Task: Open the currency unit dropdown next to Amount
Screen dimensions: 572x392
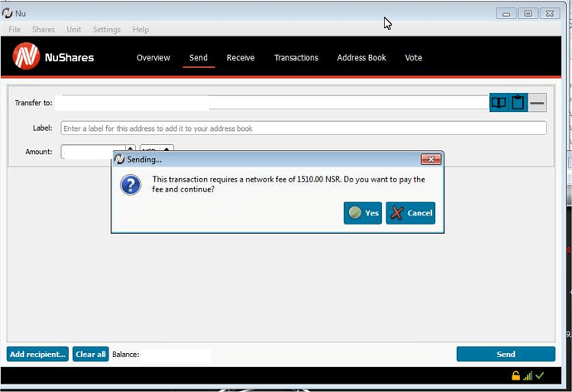Action: (x=157, y=148)
